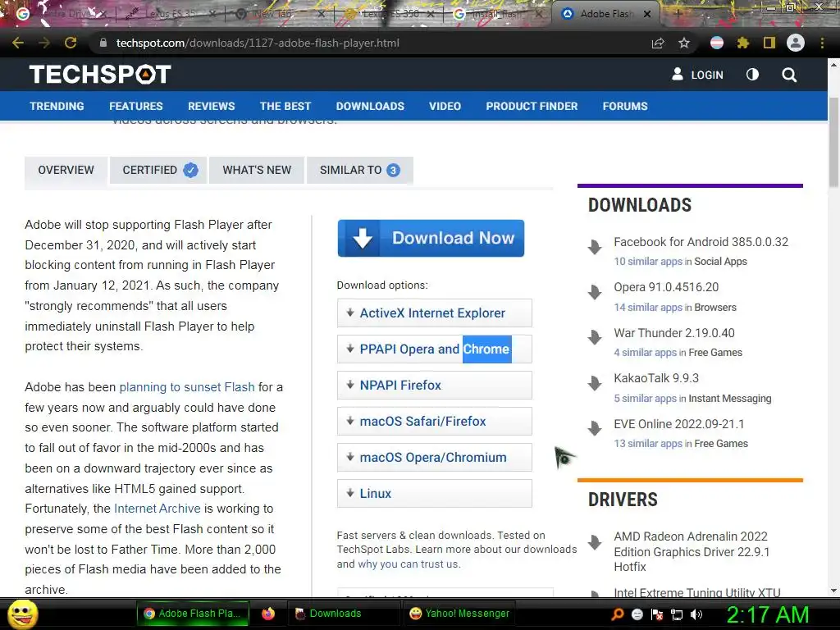This screenshot has width=840, height=630.
Task: Click download arrow icon beside KakaoTalk
Action: (595, 384)
